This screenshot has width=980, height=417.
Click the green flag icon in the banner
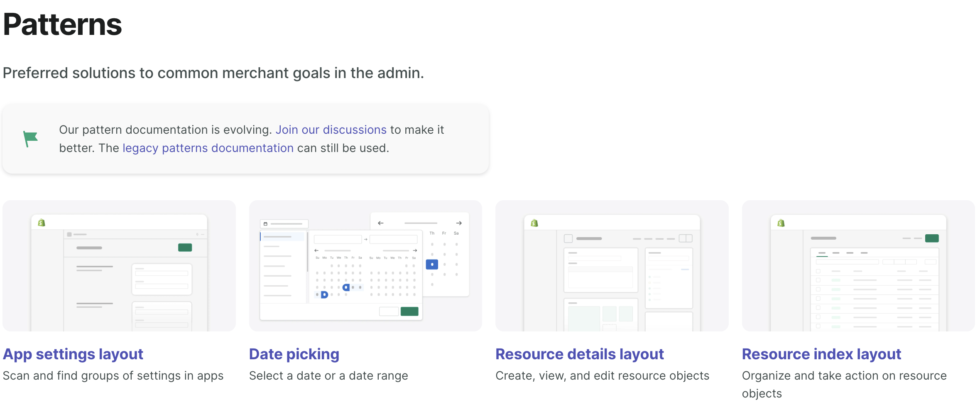pyautogui.click(x=30, y=138)
